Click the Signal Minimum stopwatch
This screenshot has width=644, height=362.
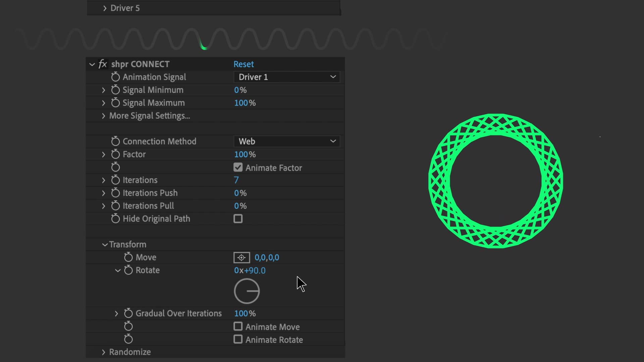pyautogui.click(x=115, y=90)
